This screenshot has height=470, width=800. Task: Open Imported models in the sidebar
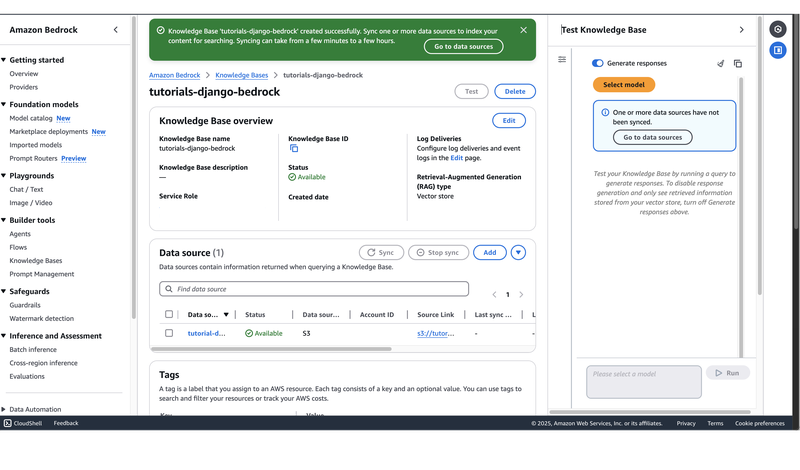pos(35,145)
